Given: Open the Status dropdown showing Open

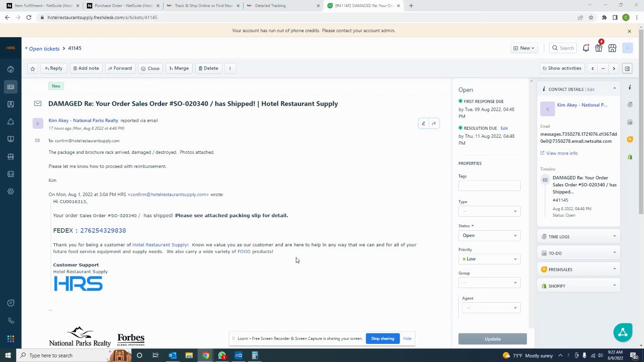Looking at the screenshot, I should pos(489,235).
